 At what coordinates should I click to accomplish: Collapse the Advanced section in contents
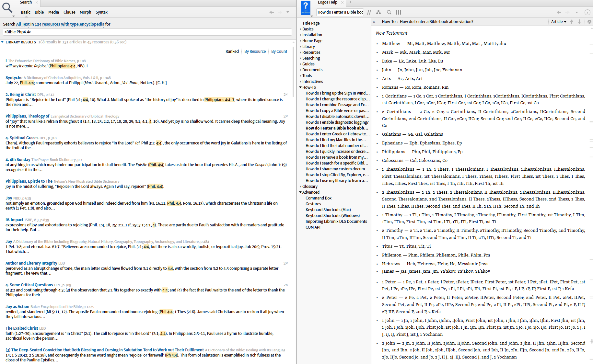click(x=301, y=192)
